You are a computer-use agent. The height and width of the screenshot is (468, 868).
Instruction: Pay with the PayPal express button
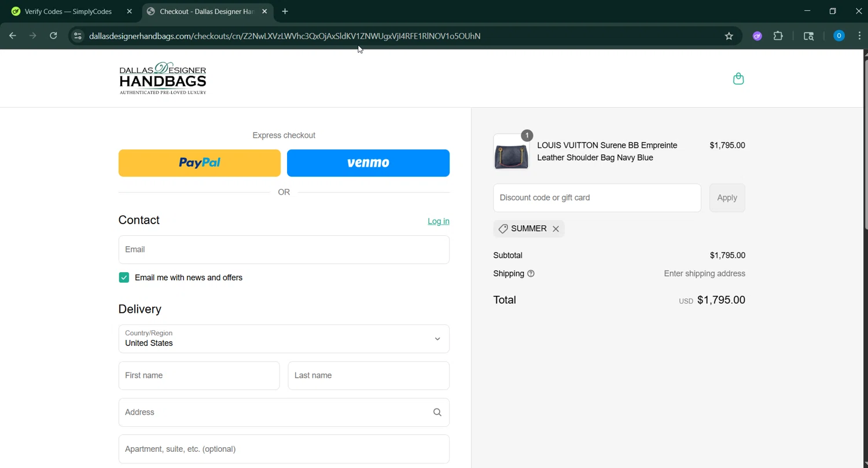(x=200, y=163)
